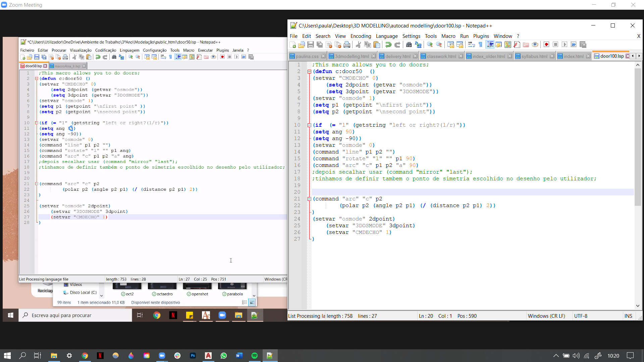Viewport: 644px width, 362px height.
Task: Open the notification center icon on taskbar
Action: tap(630, 356)
